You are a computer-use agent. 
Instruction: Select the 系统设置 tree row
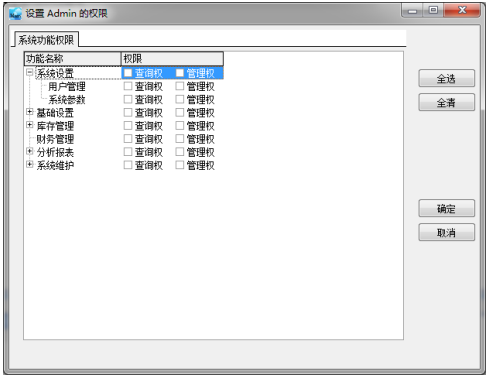[55, 73]
